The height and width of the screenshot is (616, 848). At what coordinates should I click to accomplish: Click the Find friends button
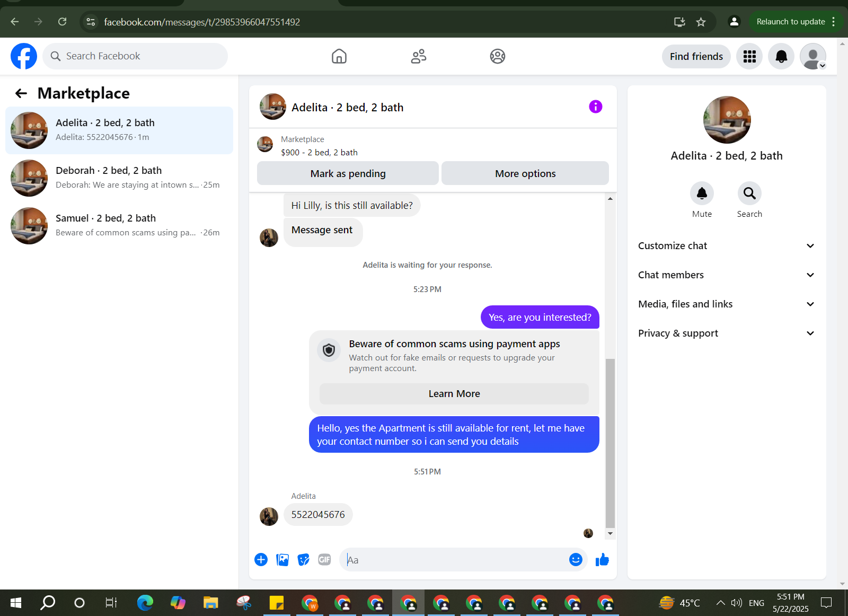[696, 56]
